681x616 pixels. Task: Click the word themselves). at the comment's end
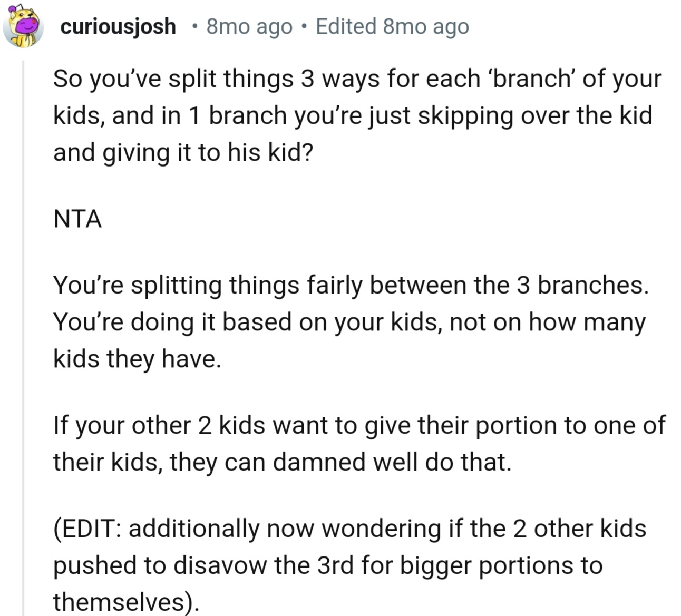pyautogui.click(x=125, y=602)
